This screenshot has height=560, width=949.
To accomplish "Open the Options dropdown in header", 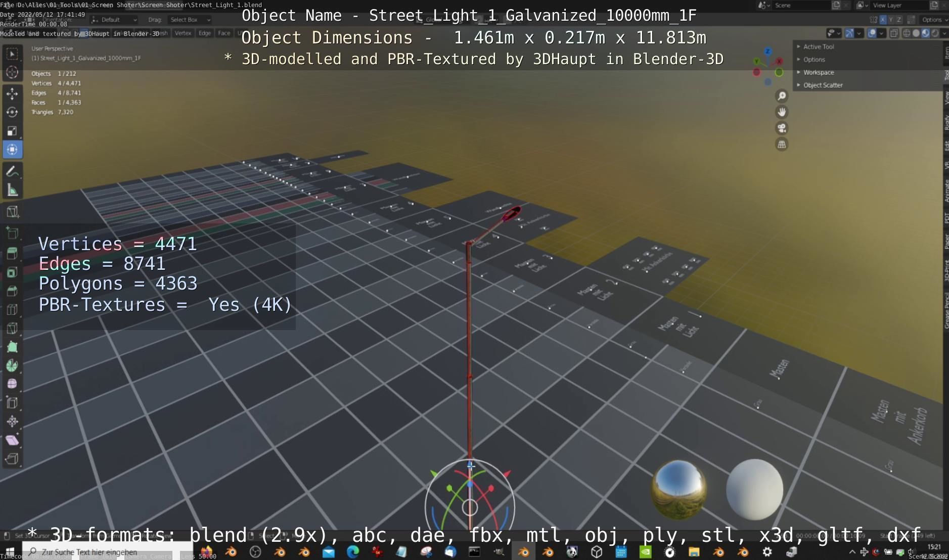I will tap(934, 20).
